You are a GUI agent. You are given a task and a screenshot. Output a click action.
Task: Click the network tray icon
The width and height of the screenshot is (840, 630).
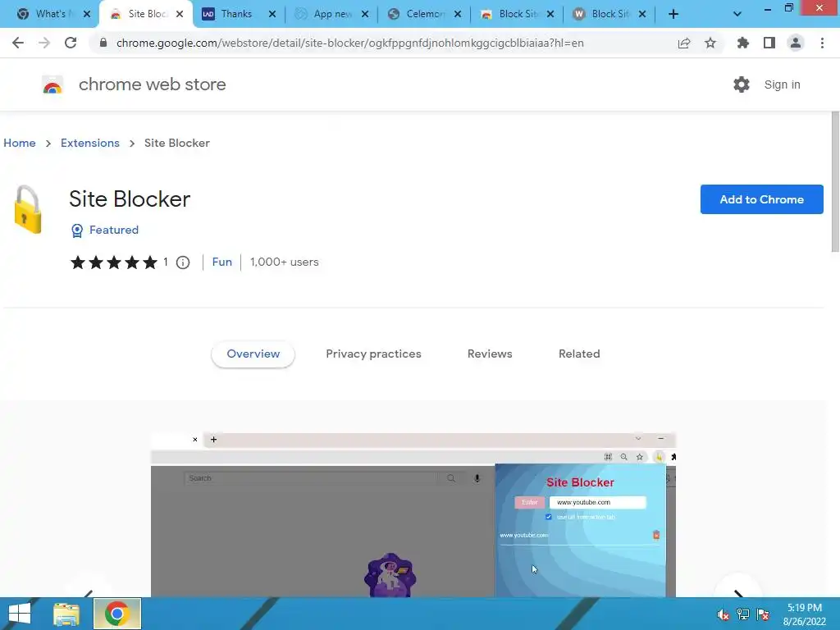click(743, 614)
